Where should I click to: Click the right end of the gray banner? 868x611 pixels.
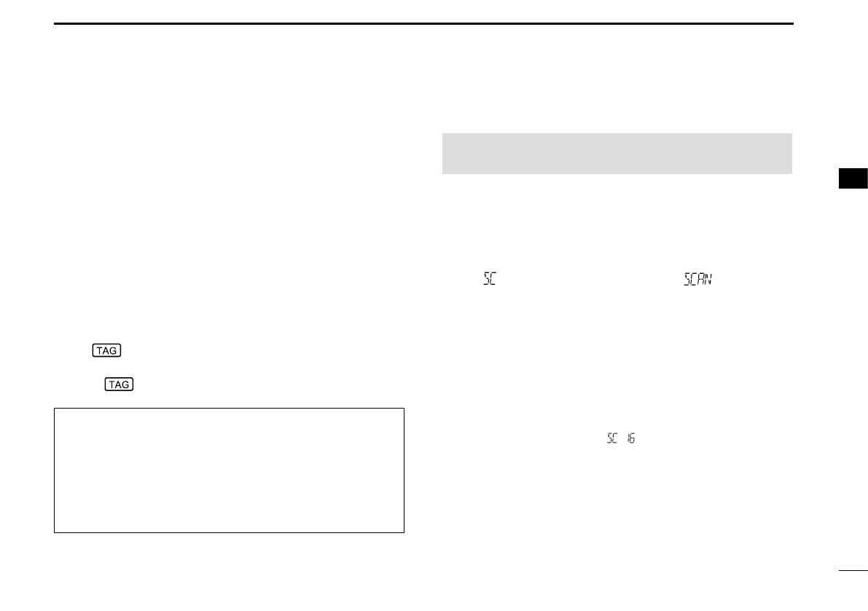tap(789, 154)
